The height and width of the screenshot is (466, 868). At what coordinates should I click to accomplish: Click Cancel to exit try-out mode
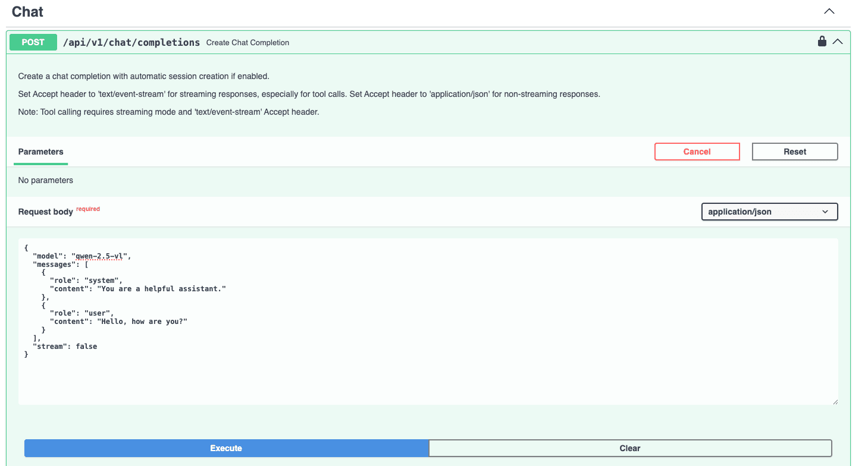[x=697, y=152]
